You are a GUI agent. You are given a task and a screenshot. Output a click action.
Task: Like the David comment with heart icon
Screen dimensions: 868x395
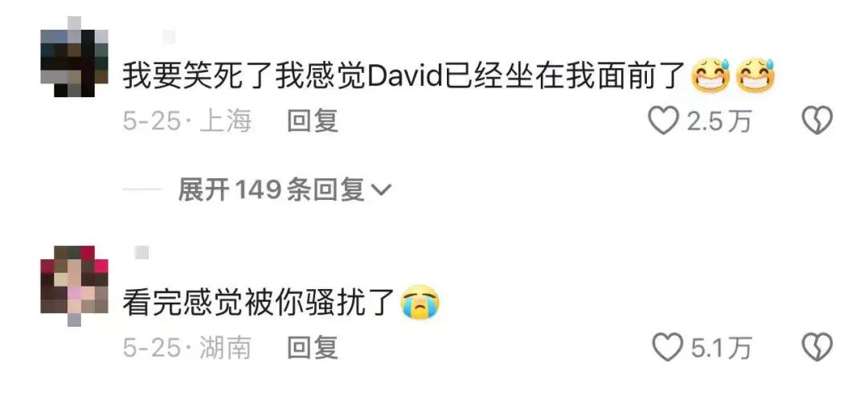[664, 121]
